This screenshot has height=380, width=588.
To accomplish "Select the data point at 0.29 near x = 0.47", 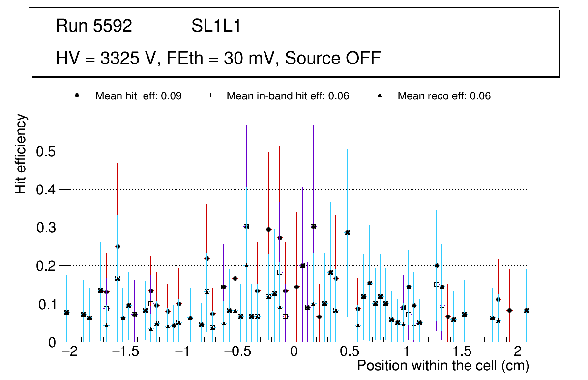I will [x=347, y=232].
